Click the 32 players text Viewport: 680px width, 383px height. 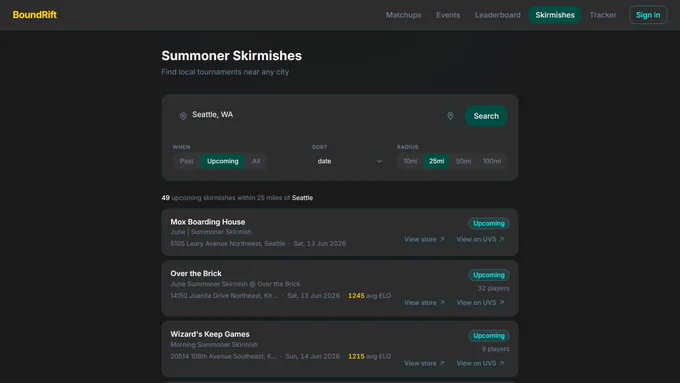coord(494,288)
